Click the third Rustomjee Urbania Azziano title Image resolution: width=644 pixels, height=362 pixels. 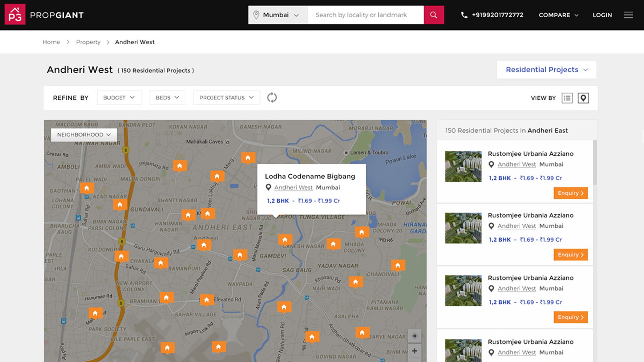pyautogui.click(x=531, y=278)
